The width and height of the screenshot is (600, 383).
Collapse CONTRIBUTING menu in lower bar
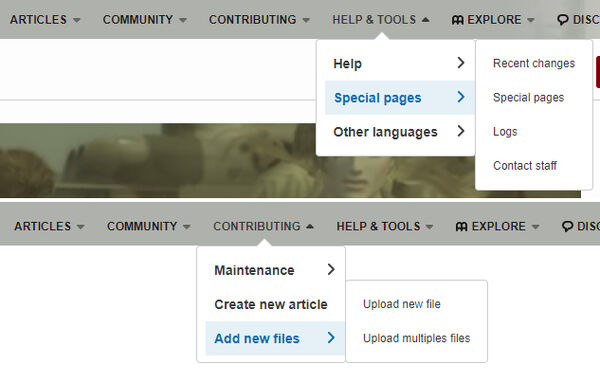[x=263, y=226]
